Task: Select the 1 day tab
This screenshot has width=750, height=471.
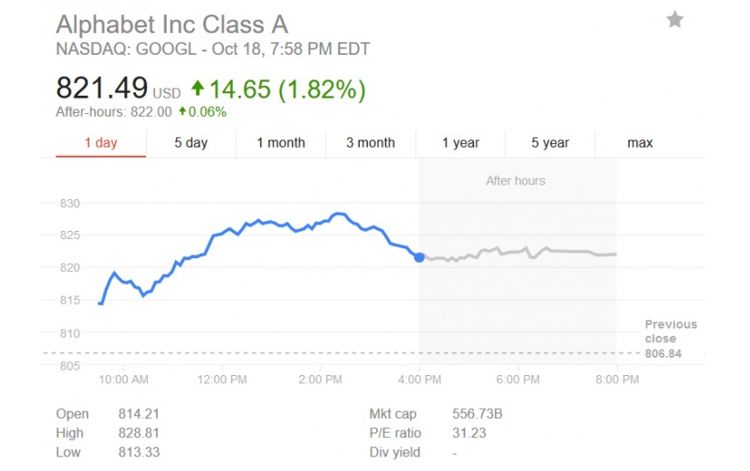Action: [x=101, y=143]
